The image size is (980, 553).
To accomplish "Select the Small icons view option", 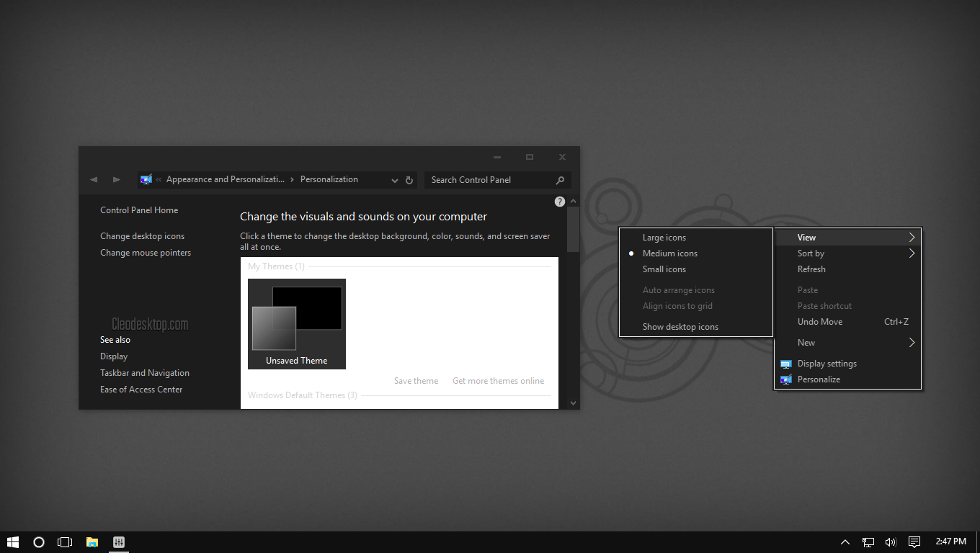I will click(x=664, y=269).
